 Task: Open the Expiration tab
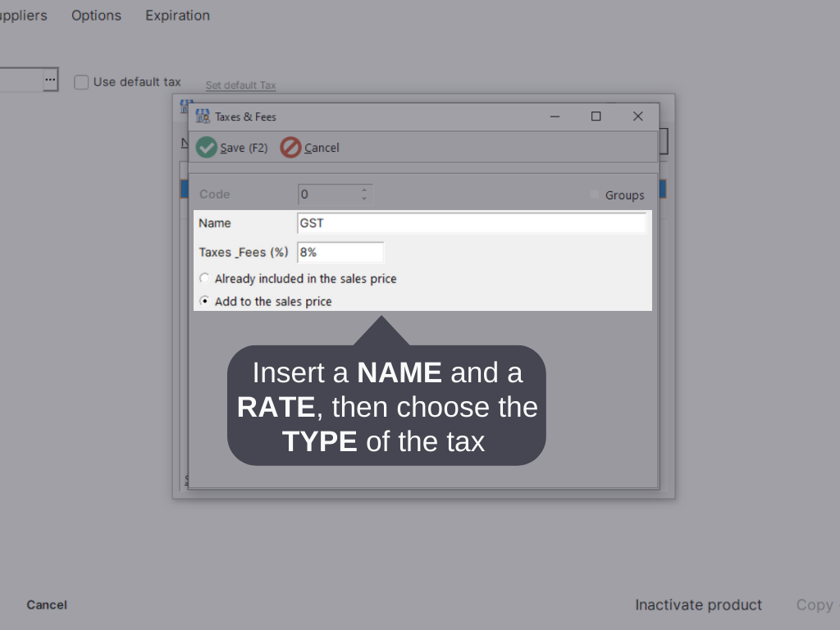(x=177, y=16)
